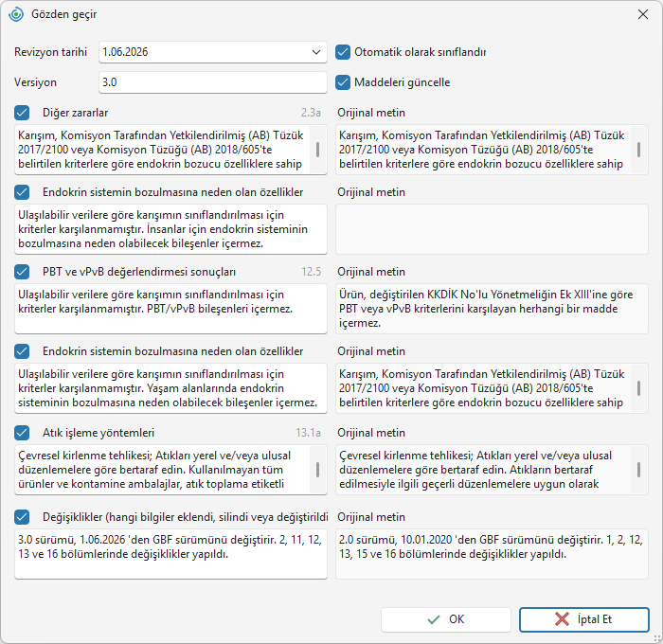Click scrollbar of Atık işleme original text
Image resolution: width=663 pixels, height=644 pixels.
coord(639,470)
